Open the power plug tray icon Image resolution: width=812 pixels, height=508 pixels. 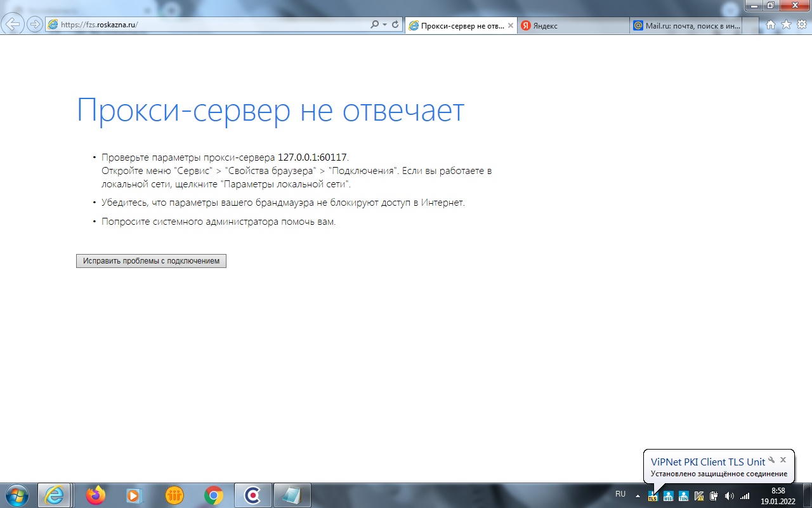(714, 495)
